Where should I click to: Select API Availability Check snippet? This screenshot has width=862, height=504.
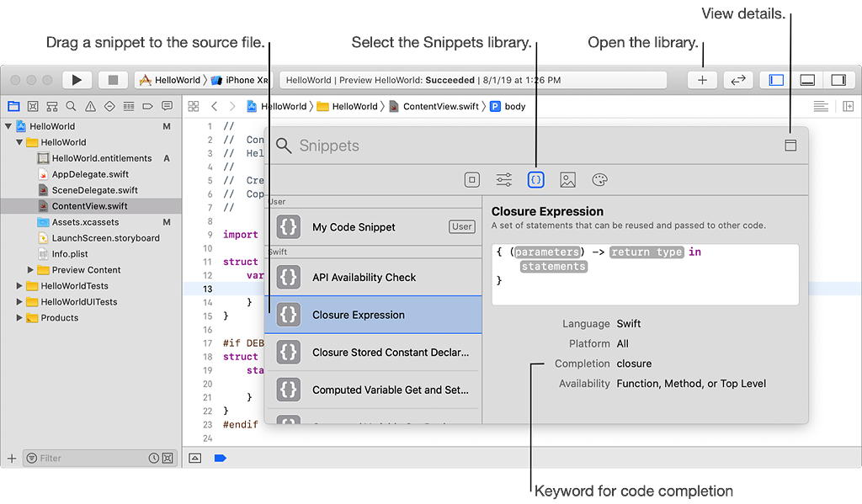coord(373,278)
